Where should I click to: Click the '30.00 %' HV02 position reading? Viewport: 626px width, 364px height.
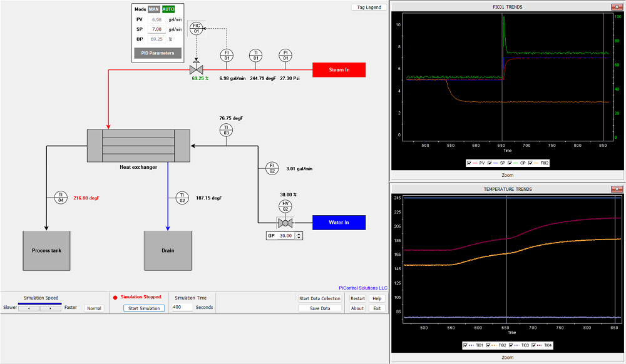tap(288, 195)
